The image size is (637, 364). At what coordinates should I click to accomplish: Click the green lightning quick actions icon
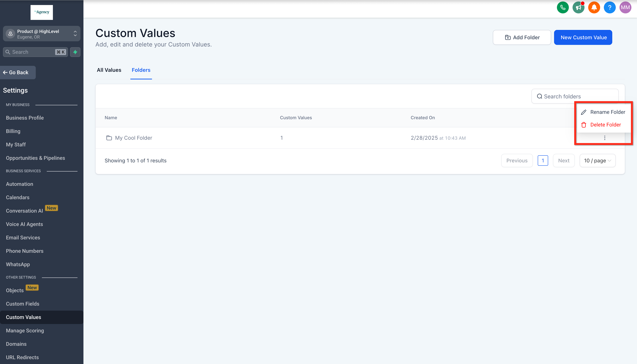pyautogui.click(x=75, y=52)
